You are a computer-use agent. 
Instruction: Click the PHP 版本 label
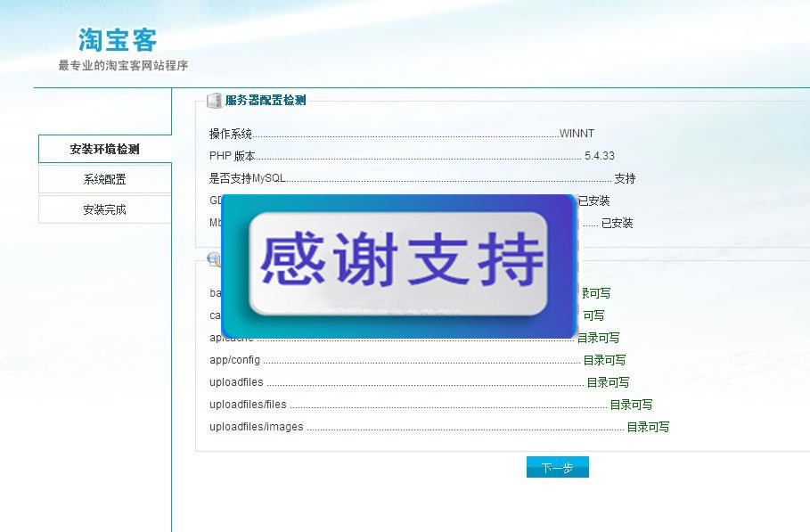(x=232, y=156)
